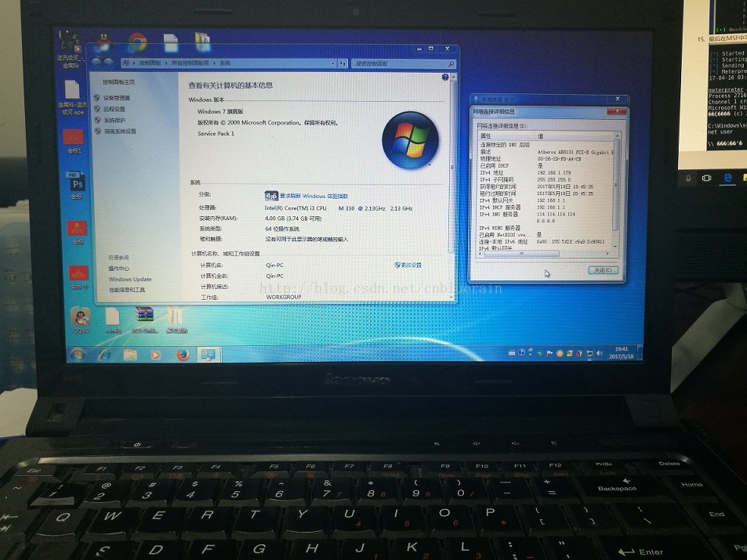Screen dimensions: 747x560
Task: Click the details list vertical scrollbar
Action: point(616,185)
